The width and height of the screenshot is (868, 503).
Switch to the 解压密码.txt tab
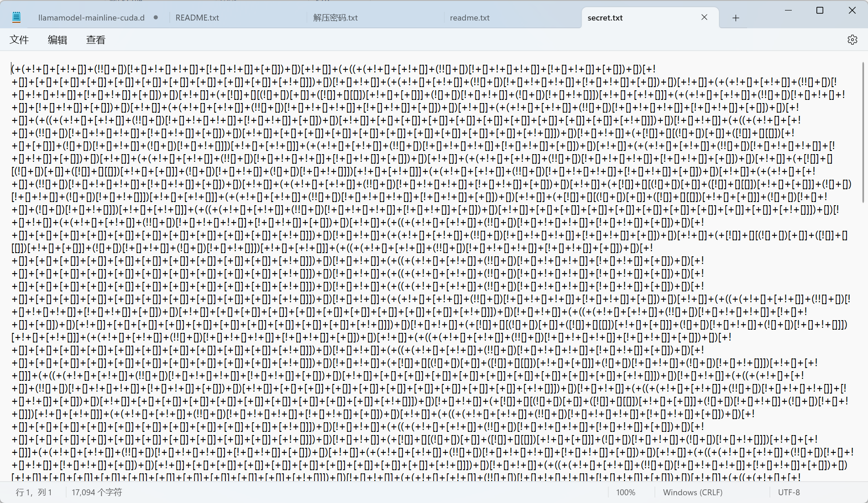coord(335,18)
